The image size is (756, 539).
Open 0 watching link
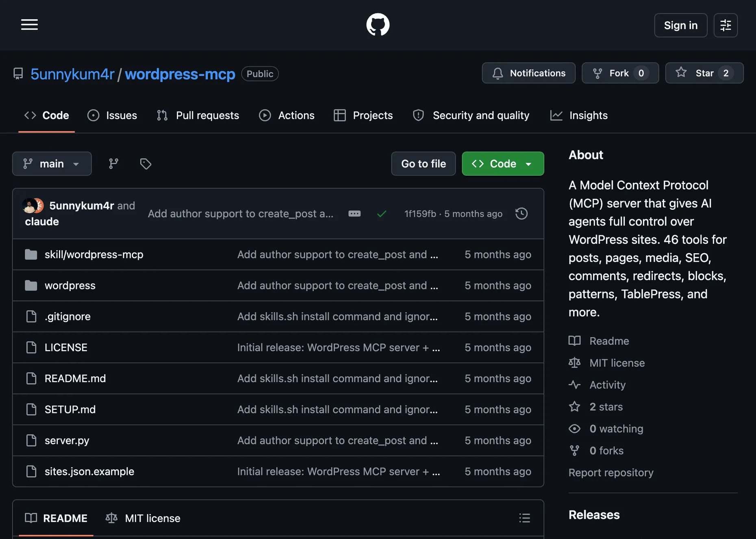(x=616, y=429)
